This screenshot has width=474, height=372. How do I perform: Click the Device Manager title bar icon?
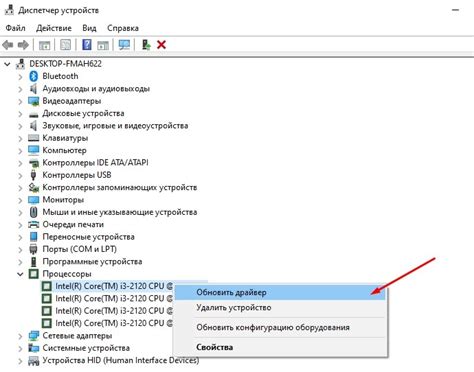point(9,10)
